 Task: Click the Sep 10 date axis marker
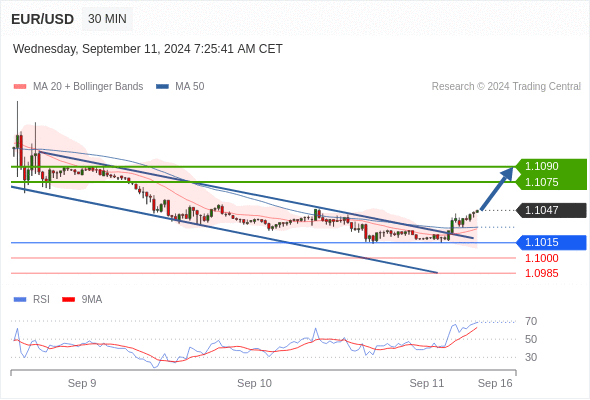click(x=254, y=383)
